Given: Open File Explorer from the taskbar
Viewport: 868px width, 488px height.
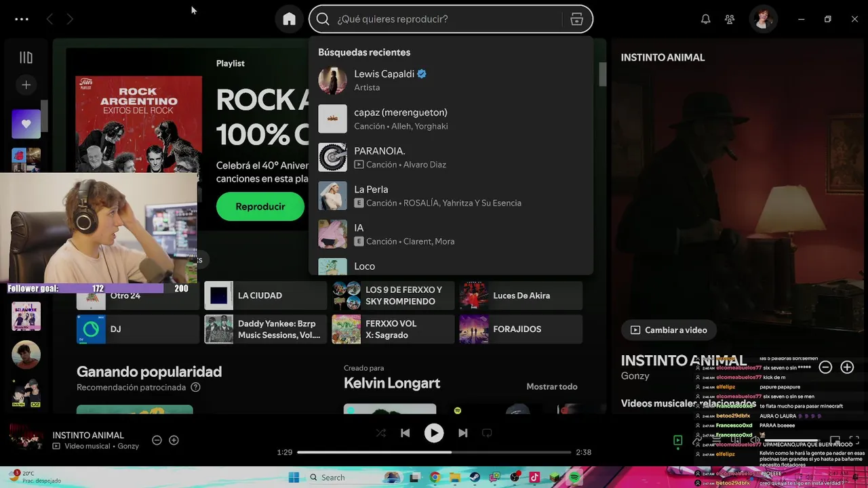Looking at the screenshot, I should (455, 478).
